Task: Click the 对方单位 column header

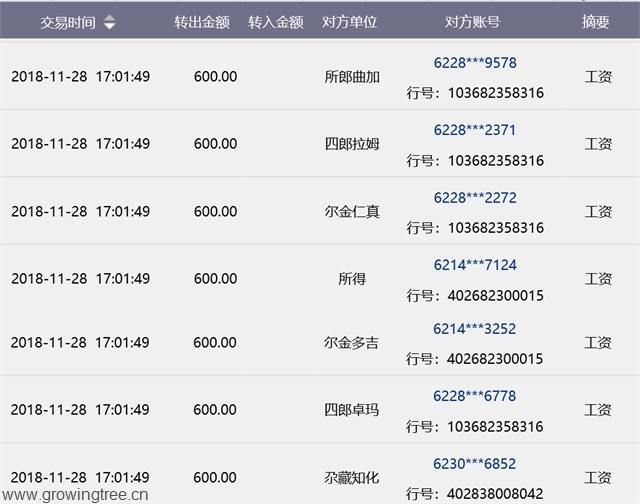Action: pyautogui.click(x=349, y=23)
